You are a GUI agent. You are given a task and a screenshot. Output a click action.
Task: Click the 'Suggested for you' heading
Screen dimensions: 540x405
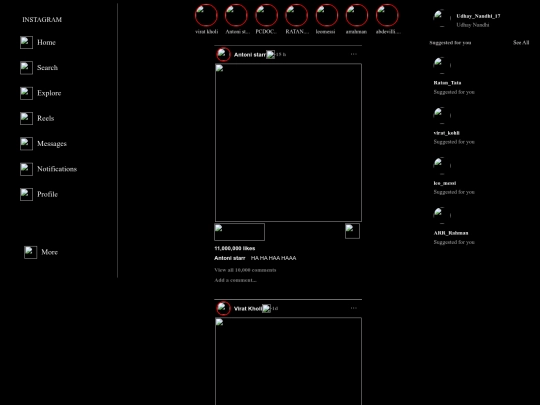[450, 43]
